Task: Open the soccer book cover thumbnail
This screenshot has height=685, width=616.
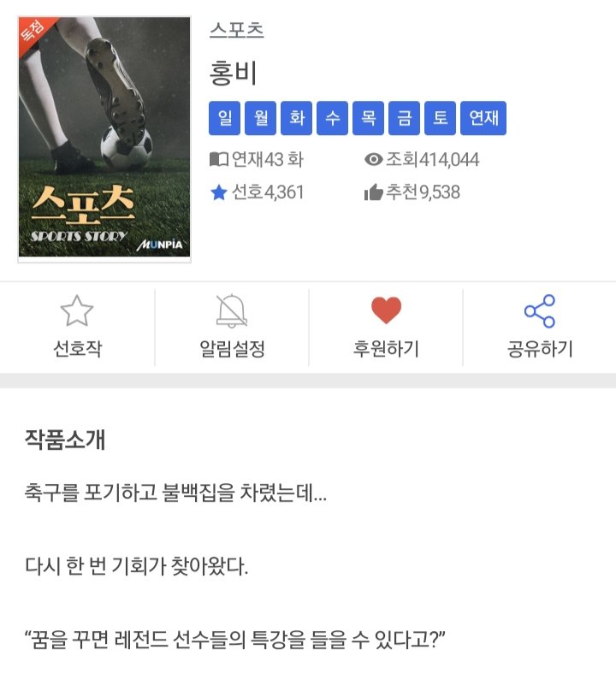Action: 104,139
